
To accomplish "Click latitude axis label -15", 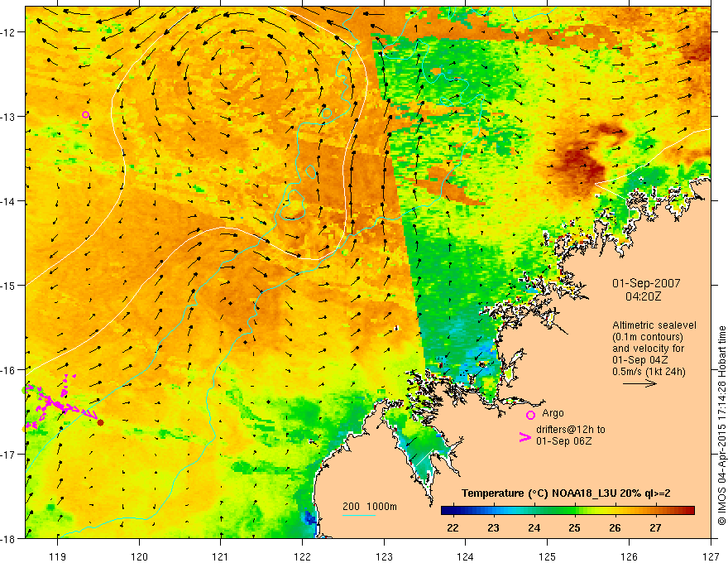I will [9, 286].
